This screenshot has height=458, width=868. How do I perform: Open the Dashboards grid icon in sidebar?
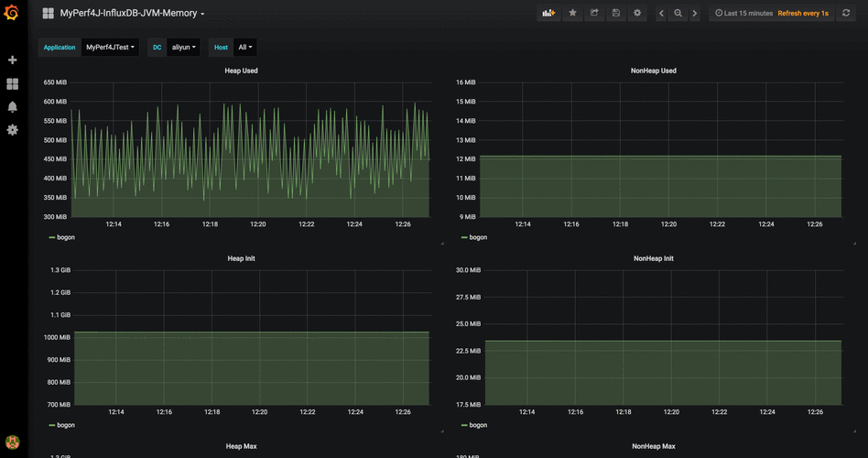pyautogui.click(x=12, y=83)
